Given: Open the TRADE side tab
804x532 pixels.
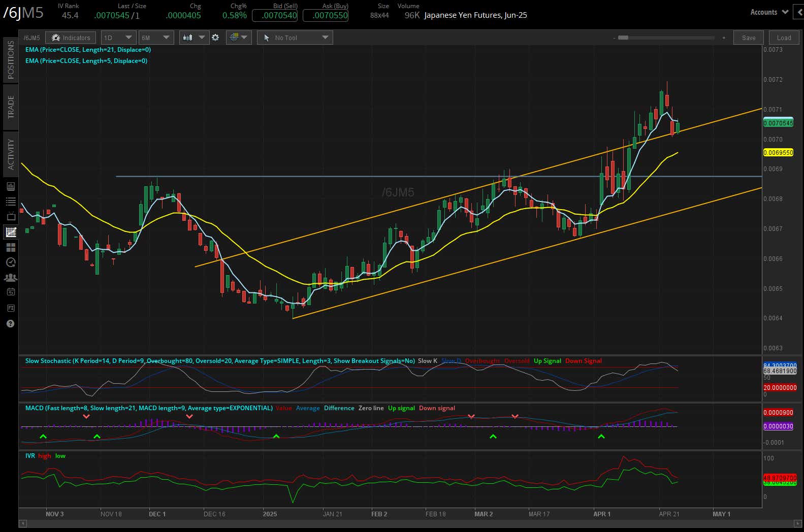Looking at the screenshot, I should click(x=11, y=107).
